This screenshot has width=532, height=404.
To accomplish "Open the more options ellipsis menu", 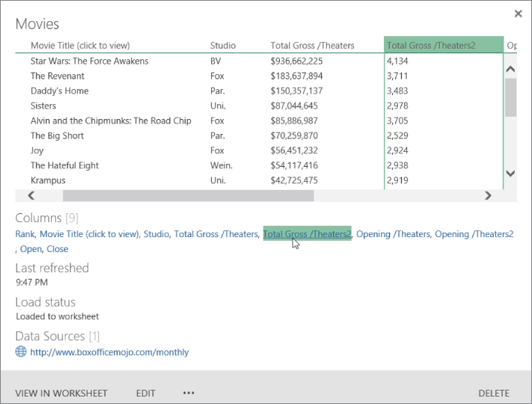I will click(189, 393).
